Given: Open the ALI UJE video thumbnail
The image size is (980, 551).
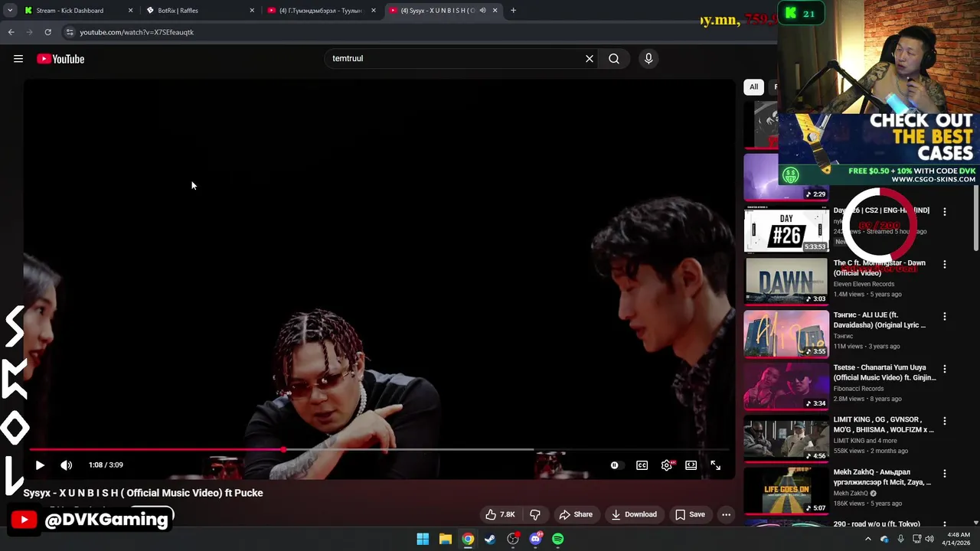Looking at the screenshot, I should 786,333.
